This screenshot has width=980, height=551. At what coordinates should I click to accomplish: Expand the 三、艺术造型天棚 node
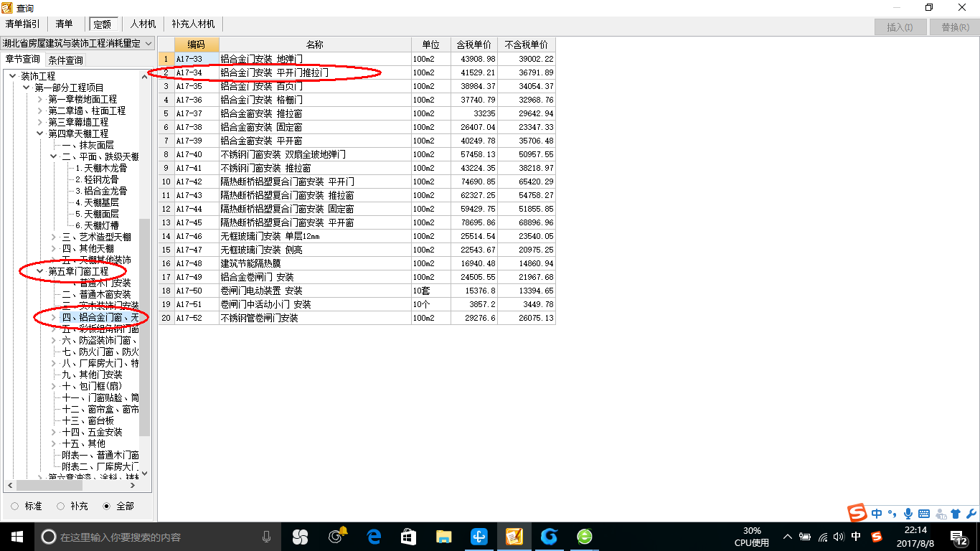pos(54,237)
